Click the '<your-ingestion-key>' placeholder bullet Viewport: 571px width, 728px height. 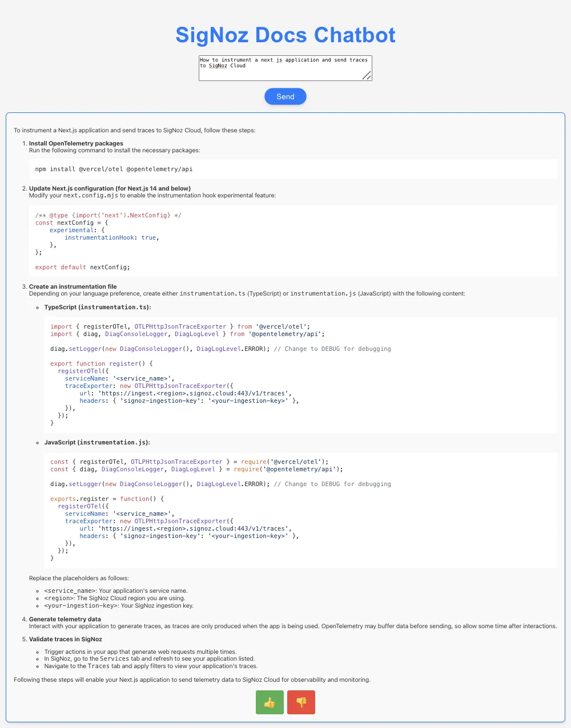(x=119, y=606)
